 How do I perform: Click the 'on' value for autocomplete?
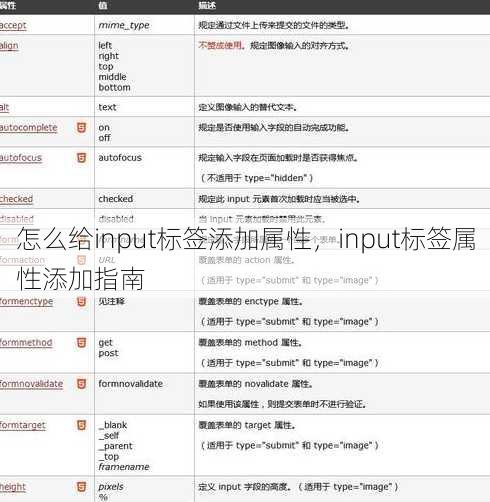(104, 128)
